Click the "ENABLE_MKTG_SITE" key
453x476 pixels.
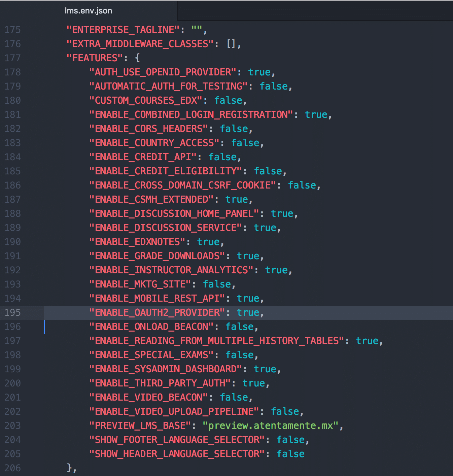pos(140,284)
